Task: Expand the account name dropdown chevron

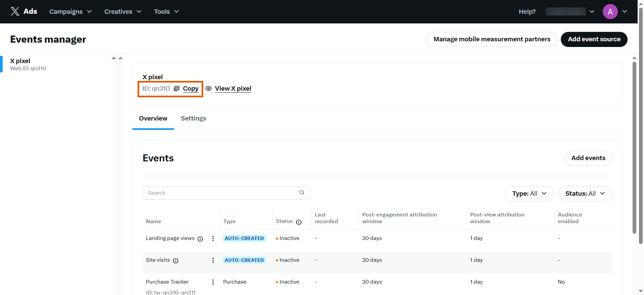Action: 592,11
